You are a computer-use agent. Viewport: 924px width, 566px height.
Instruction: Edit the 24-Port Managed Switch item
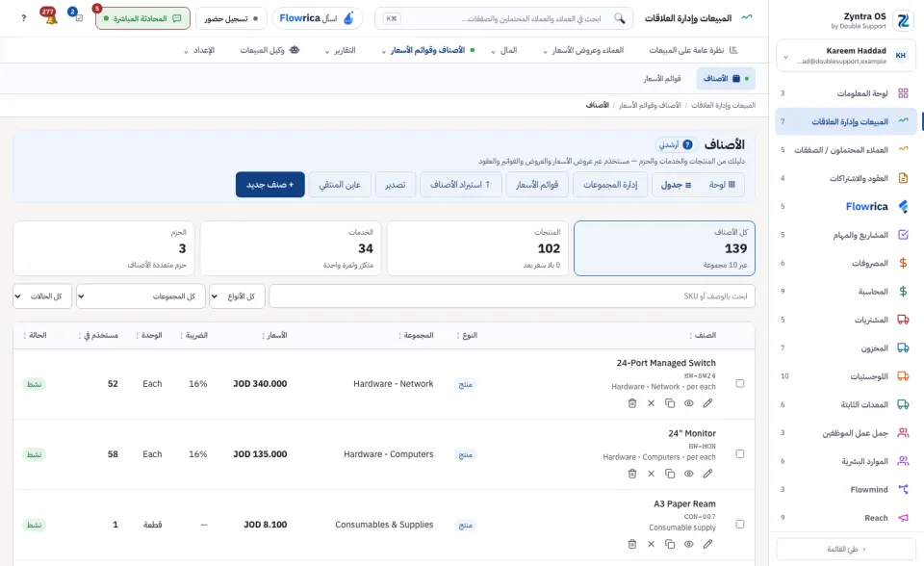coord(707,403)
